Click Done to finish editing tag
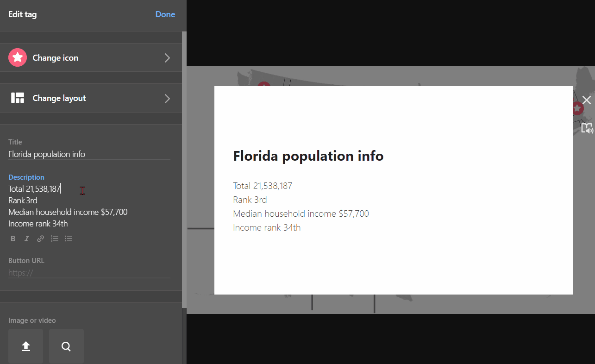The image size is (595, 364). [165, 14]
